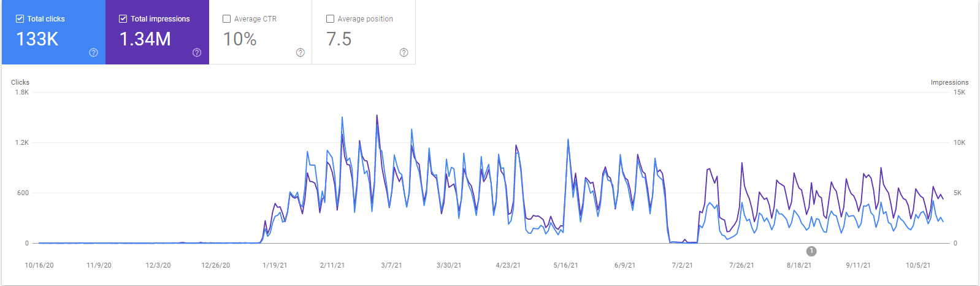Click the help icon on Total clicks card
Screen dimensions: 980x286
click(x=93, y=53)
